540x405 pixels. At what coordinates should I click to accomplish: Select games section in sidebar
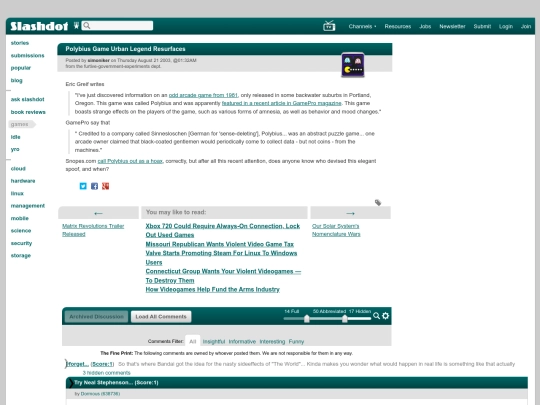tap(22, 124)
